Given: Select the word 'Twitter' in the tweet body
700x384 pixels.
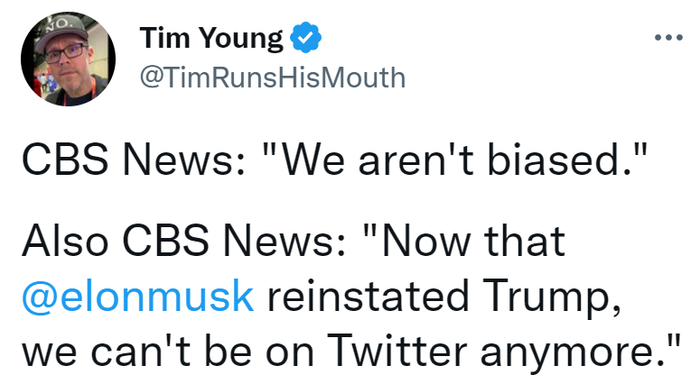Looking at the screenshot, I should (397, 351).
